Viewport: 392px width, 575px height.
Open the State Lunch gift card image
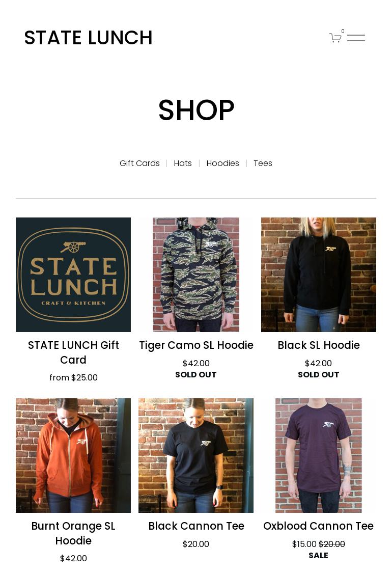click(x=73, y=275)
